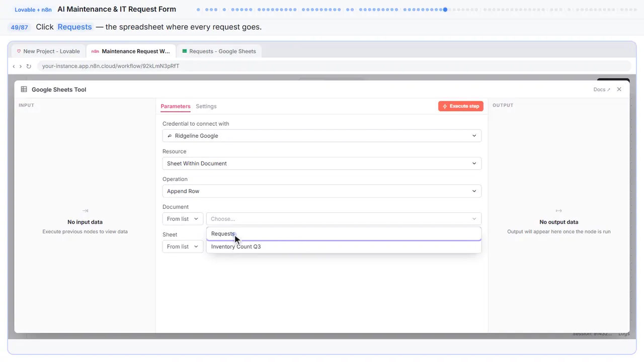Click the credential key icon
The image size is (644, 362).
click(x=170, y=136)
